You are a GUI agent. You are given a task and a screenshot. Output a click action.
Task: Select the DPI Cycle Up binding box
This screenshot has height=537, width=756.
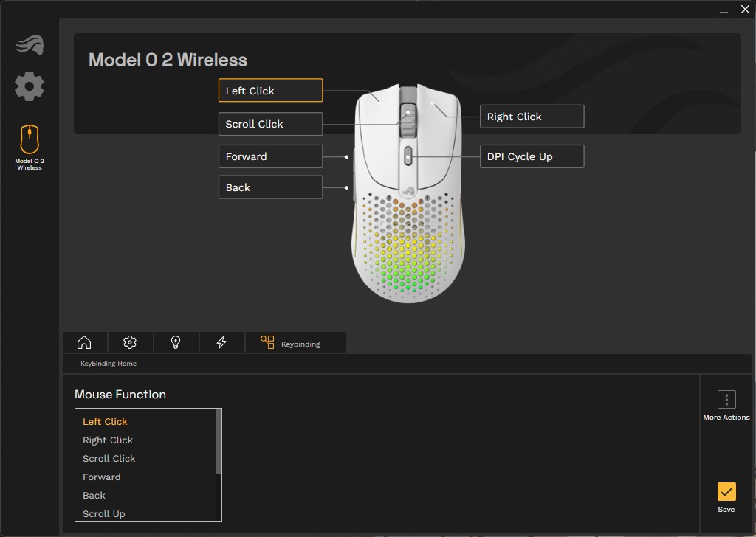(532, 156)
